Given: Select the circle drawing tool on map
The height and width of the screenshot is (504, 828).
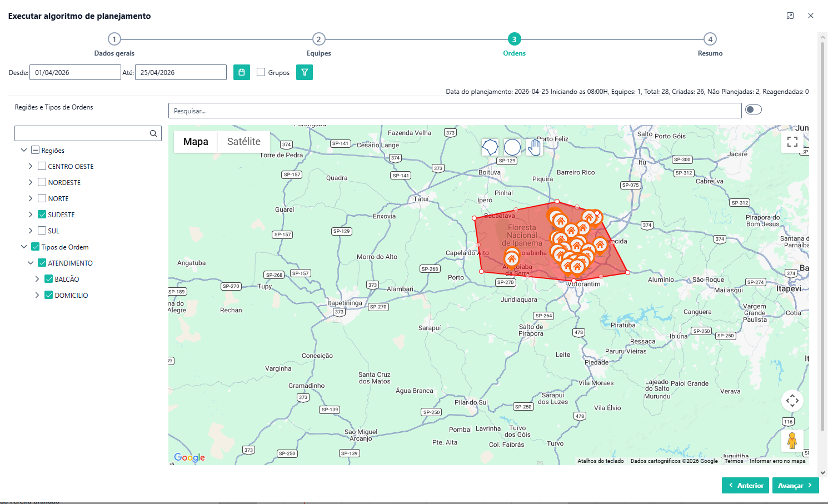Looking at the screenshot, I should (x=512, y=147).
